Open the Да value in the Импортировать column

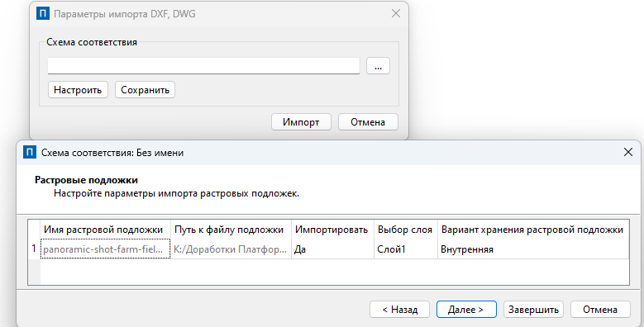[x=332, y=249]
